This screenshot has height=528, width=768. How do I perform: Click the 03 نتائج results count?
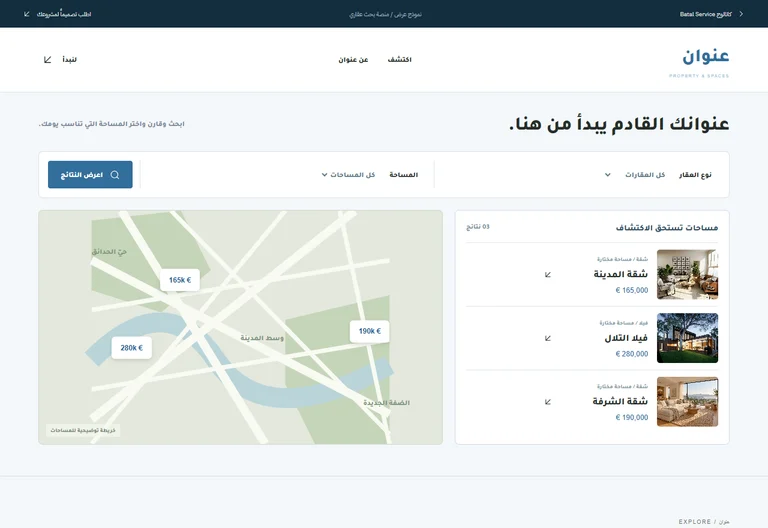tap(478, 227)
